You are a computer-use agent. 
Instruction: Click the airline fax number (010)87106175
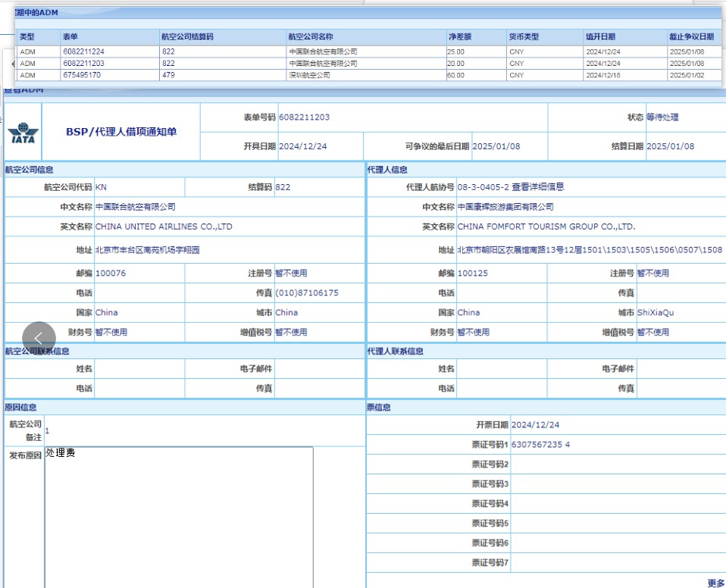pos(307,292)
